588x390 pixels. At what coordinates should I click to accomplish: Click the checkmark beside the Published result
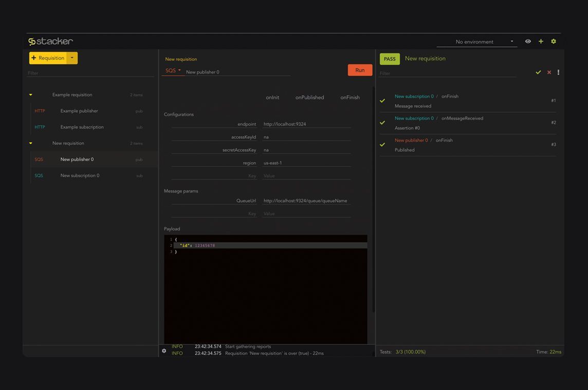pos(382,145)
